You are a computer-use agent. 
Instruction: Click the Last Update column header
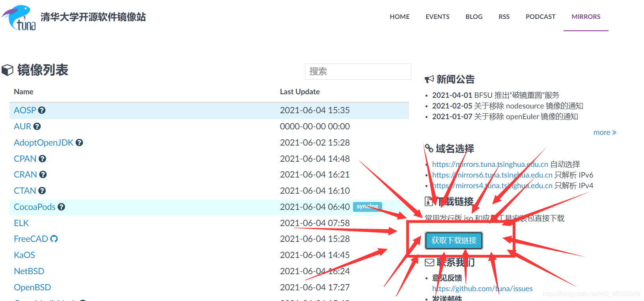[300, 92]
